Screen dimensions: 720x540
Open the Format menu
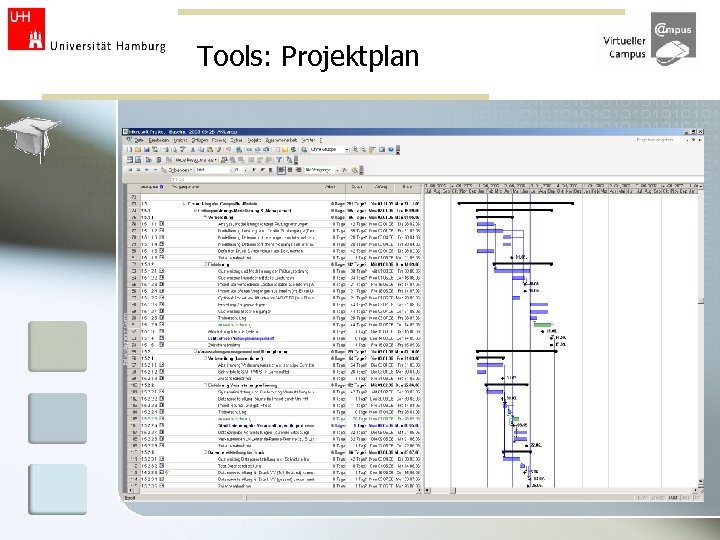[219, 140]
